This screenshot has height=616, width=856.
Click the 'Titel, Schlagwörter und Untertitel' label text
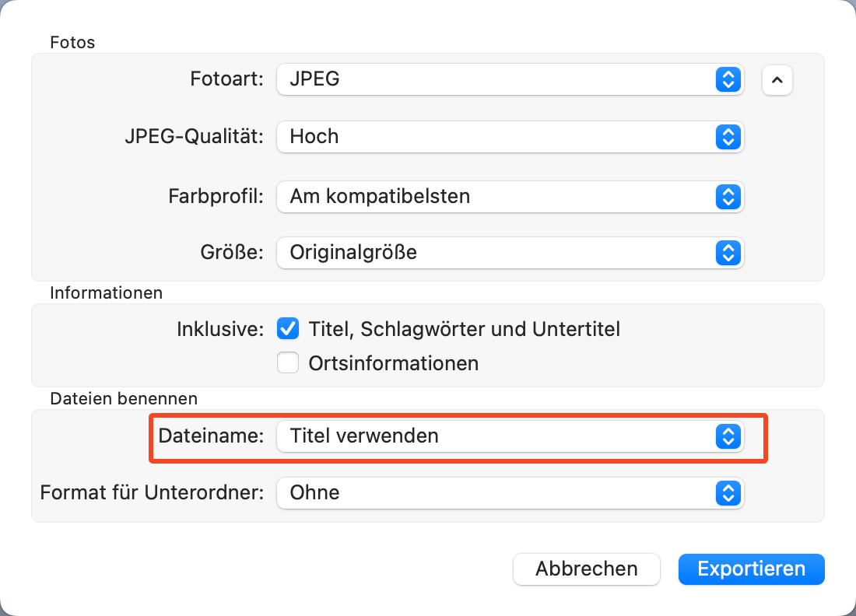tap(464, 330)
